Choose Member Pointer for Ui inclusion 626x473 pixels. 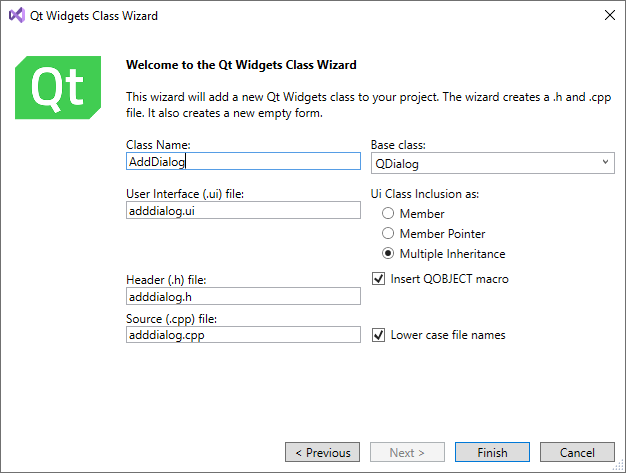388,234
